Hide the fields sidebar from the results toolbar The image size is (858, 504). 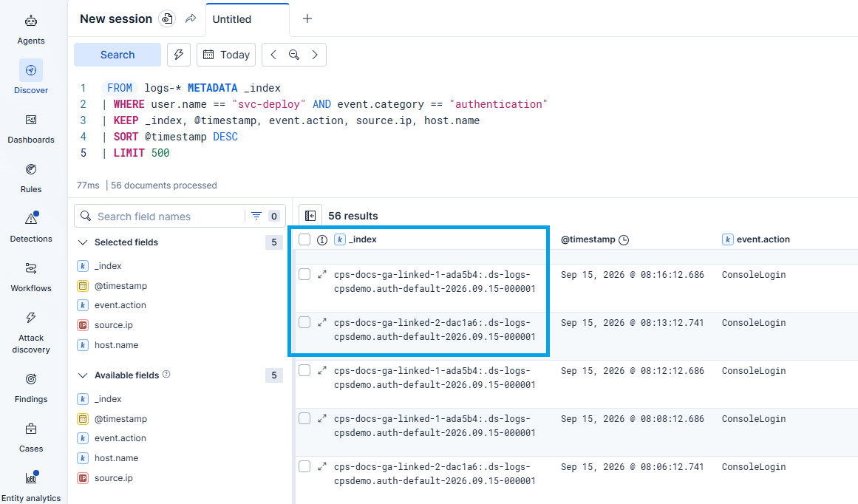tap(310, 216)
